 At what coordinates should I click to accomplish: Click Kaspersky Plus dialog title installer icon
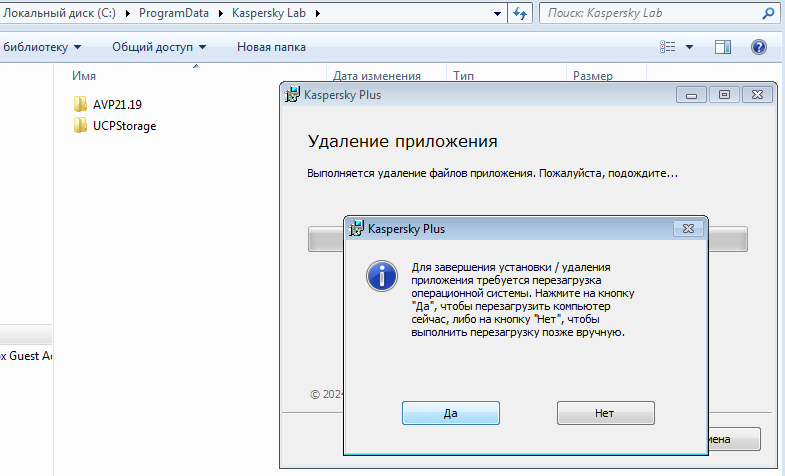356,228
